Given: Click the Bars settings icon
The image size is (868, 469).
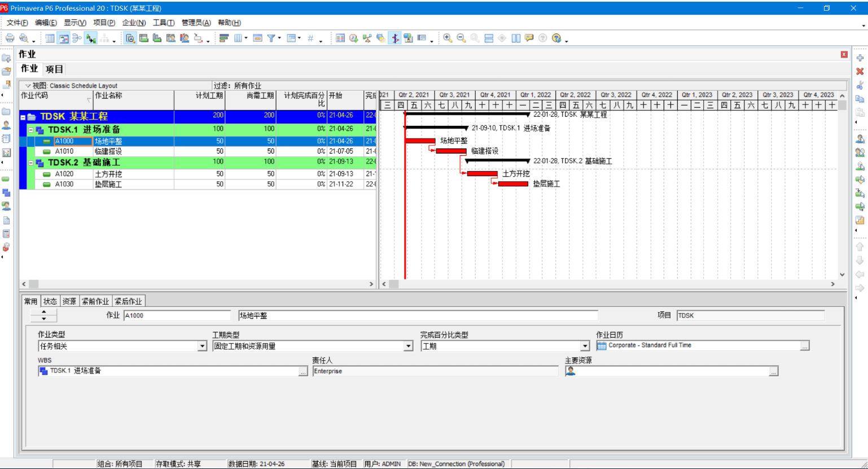Looking at the screenshot, I should [x=224, y=38].
